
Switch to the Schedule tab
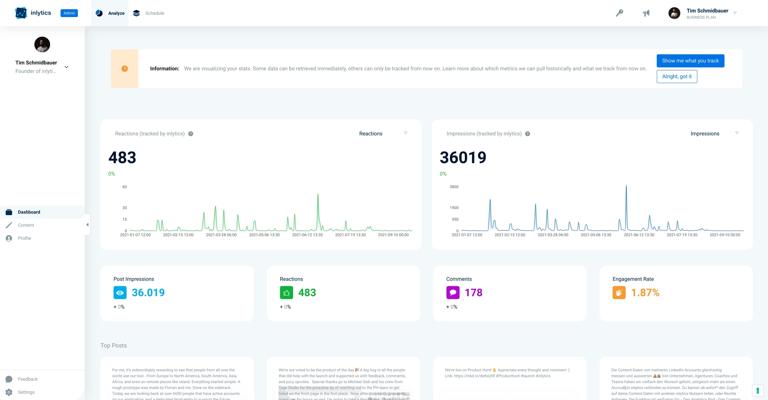(149, 13)
